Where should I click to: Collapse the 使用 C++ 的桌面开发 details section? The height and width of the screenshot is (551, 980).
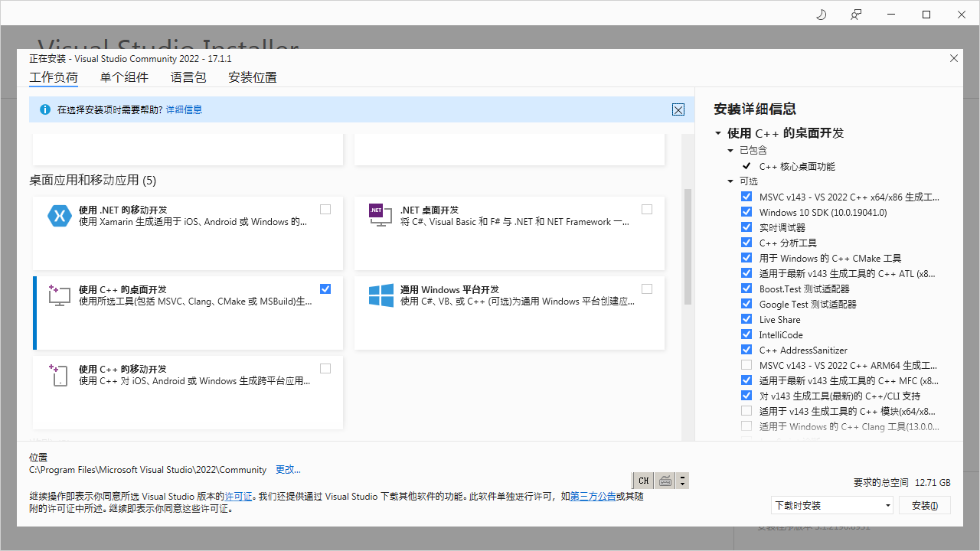coord(718,133)
